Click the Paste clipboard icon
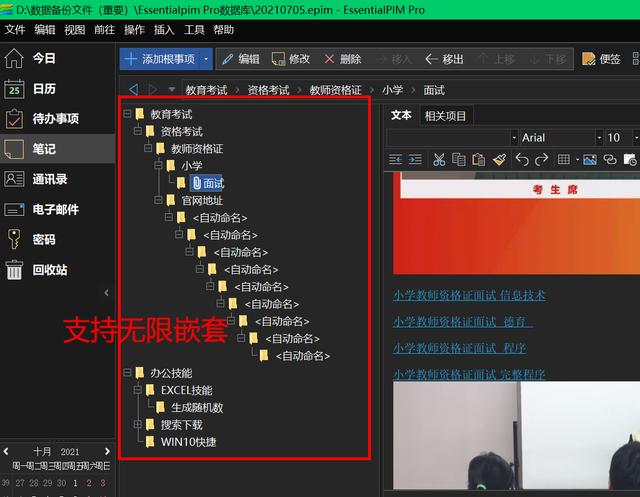Image resolution: width=640 pixels, height=497 pixels. click(x=478, y=160)
